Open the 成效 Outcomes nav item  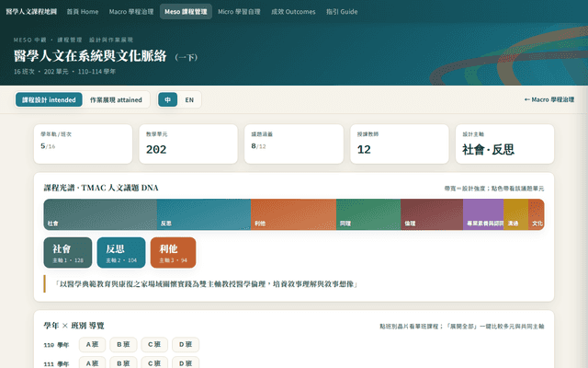point(293,12)
